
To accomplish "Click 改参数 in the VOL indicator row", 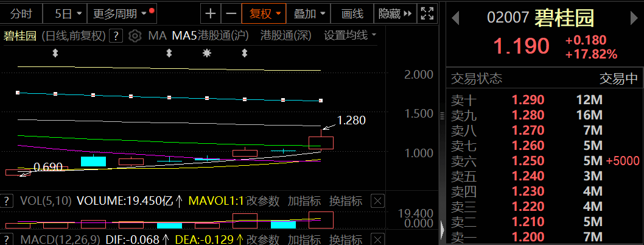I will 264,201.
